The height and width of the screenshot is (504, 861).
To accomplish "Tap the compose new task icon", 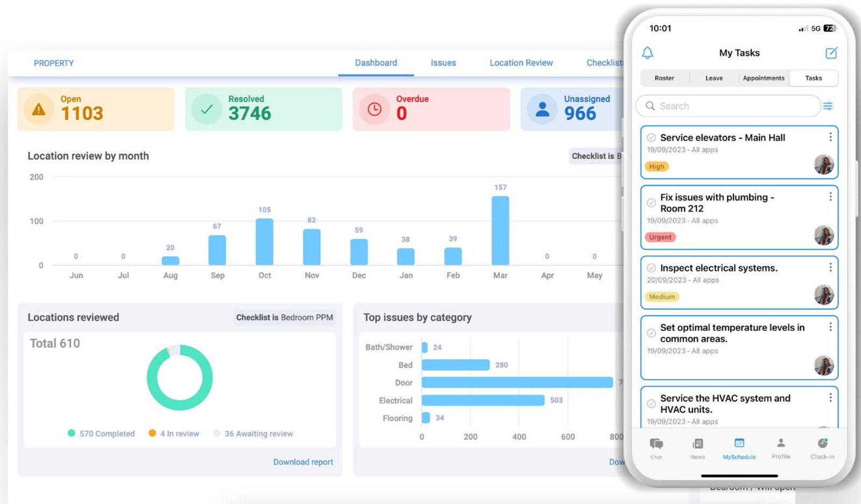I will 831,53.
